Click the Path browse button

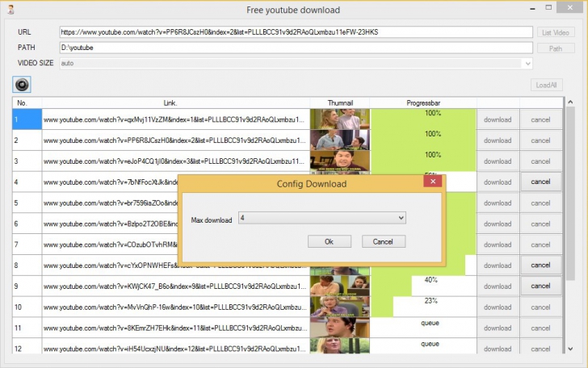pyautogui.click(x=556, y=48)
